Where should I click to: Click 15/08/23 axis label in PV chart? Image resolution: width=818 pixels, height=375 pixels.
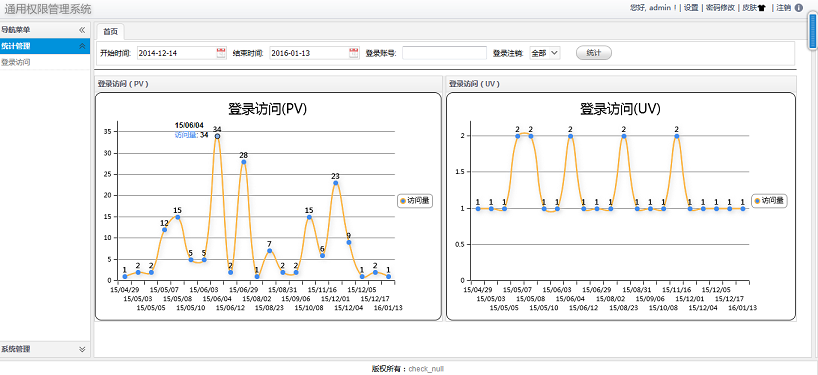270,308
